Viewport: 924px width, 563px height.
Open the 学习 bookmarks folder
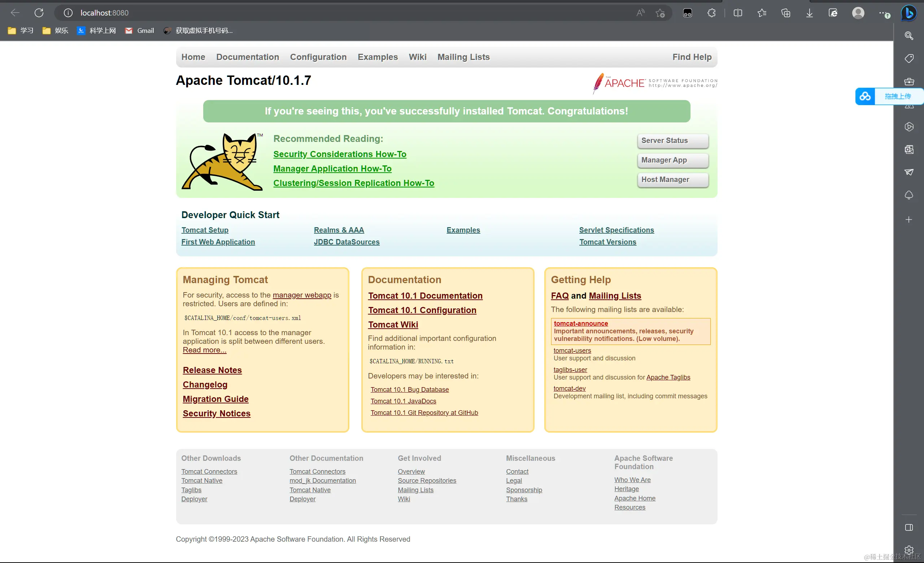coord(21,31)
